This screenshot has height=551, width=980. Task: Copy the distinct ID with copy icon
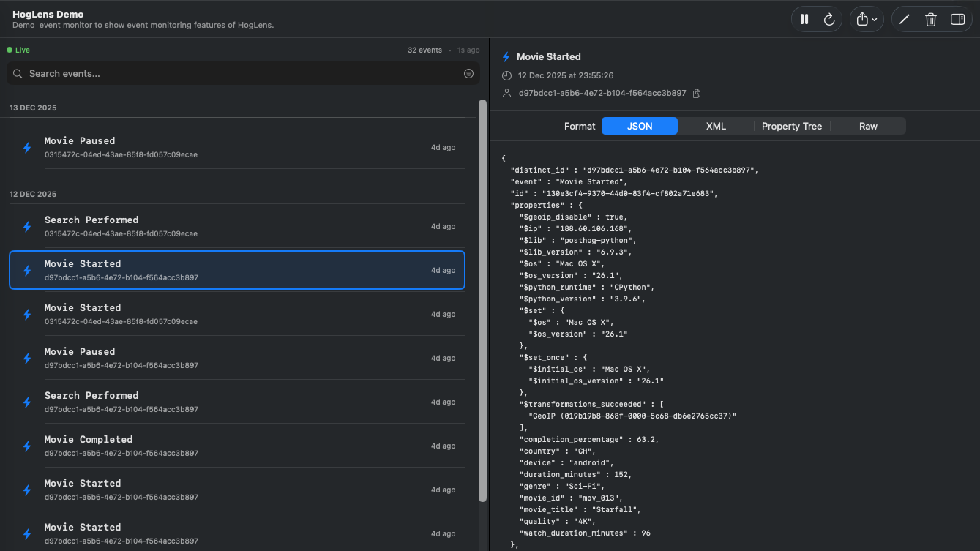tap(697, 94)
